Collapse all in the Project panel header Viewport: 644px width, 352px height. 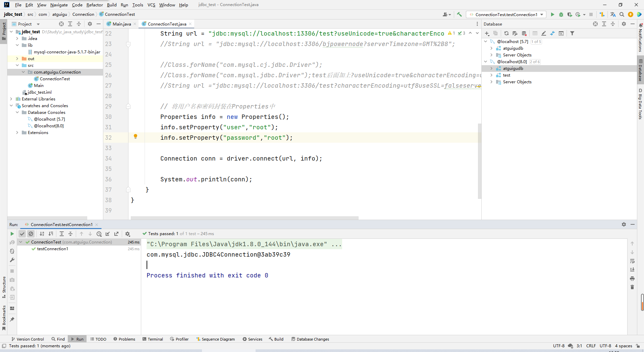click(x=79, y=24)
